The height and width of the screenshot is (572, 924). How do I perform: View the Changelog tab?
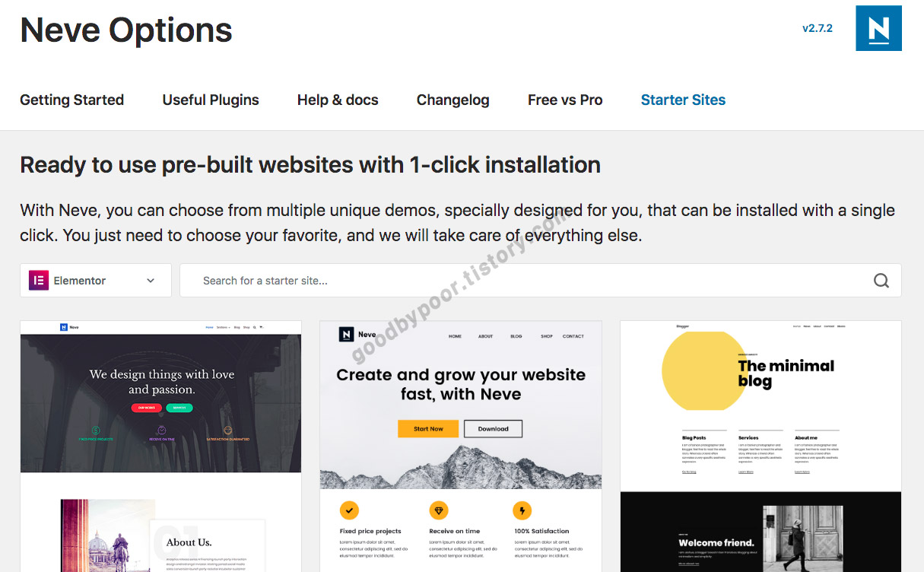click(x=453, y=100)
